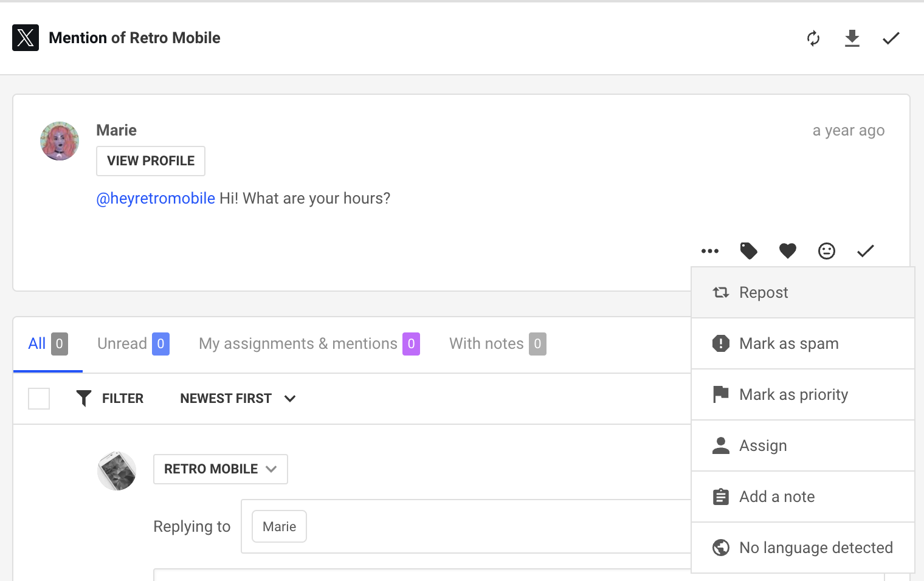Screen dimensions: 924x581
Task: Select No language detected entry
Action: 803,548
